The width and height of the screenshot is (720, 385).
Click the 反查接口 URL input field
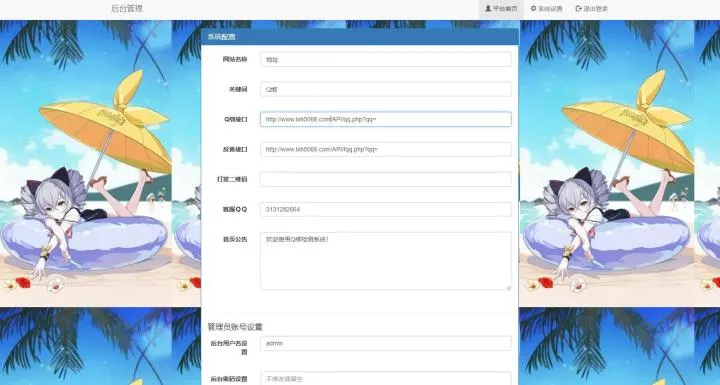point(385,149)
